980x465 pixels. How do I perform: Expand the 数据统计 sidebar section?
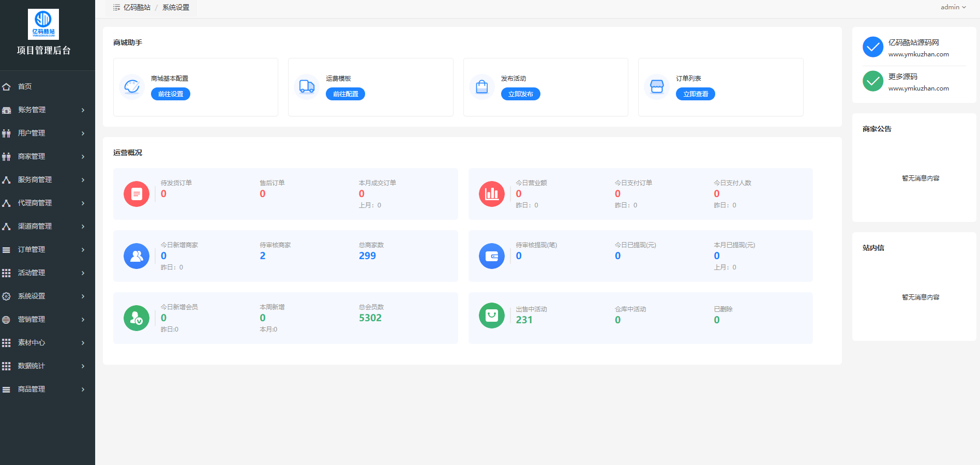click(x=43, y=366)
